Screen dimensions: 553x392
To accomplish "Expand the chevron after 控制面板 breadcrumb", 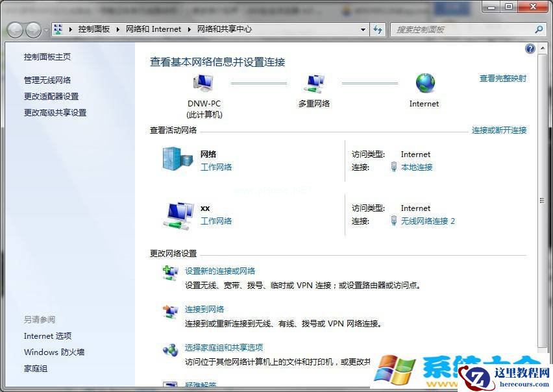I will coord(119,29).
